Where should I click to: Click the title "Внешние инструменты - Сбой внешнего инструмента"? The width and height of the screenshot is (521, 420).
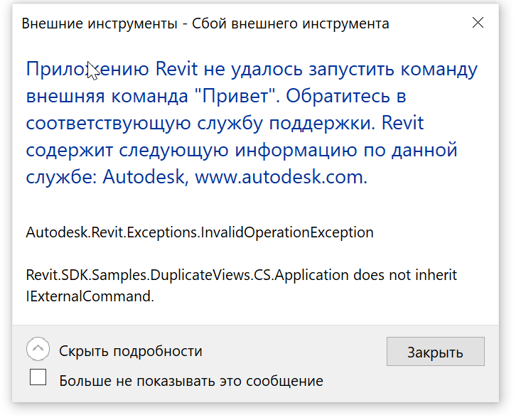[205, 23]
